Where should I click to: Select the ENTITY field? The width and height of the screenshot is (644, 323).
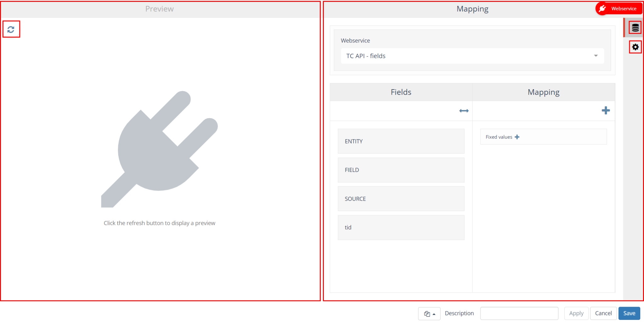coord(401,141)
